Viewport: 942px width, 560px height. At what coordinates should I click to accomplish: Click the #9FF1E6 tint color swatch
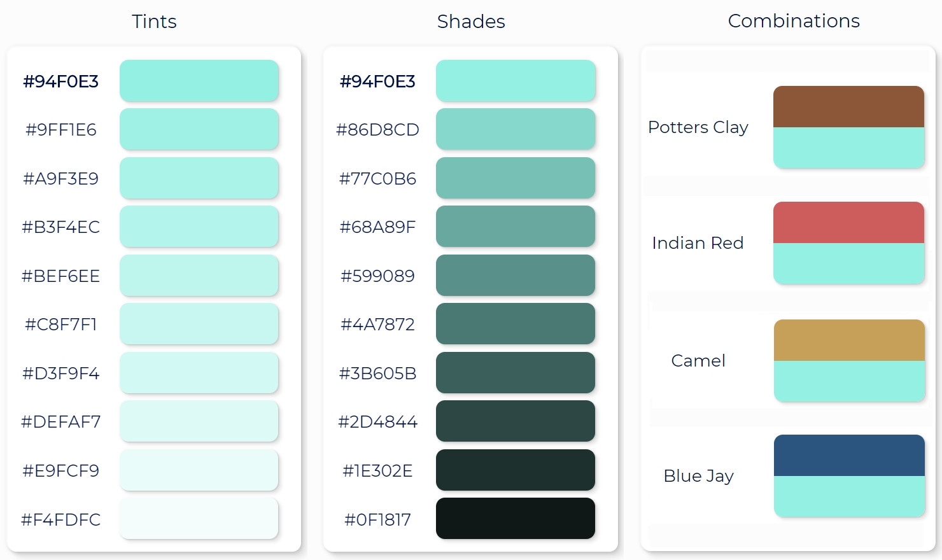click(x=199, y=129)
